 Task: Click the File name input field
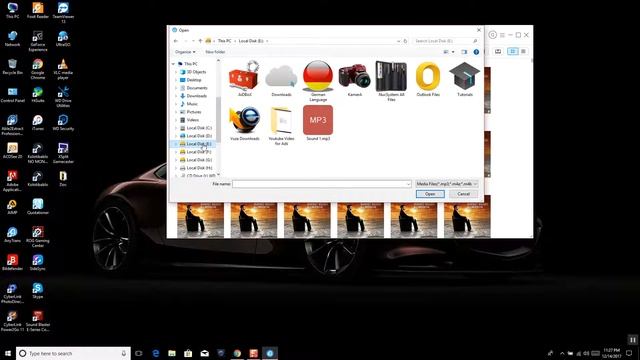(x=322, y=184)
